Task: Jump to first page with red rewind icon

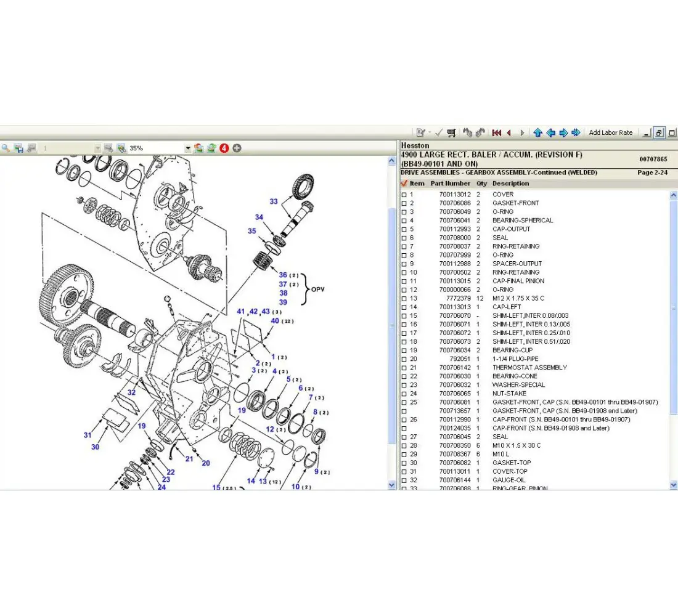Action: (496, 132)
